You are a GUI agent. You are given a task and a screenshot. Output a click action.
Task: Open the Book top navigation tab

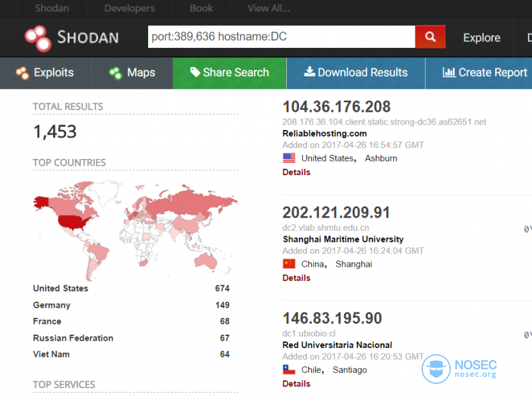(x=201, y=8)
